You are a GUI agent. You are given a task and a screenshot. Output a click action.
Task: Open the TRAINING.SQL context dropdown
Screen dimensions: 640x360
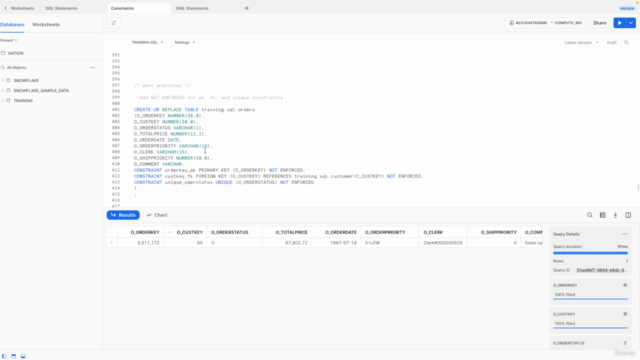[147, 42]
